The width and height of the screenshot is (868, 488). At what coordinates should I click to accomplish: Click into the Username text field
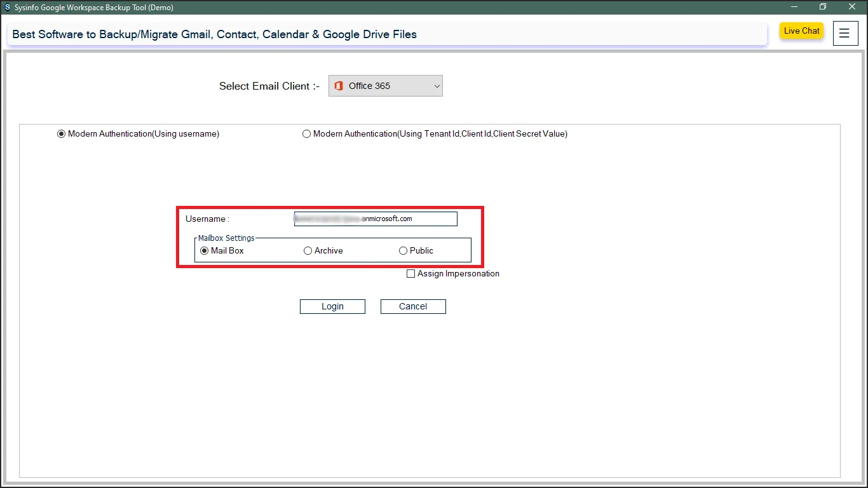[375, 219]
